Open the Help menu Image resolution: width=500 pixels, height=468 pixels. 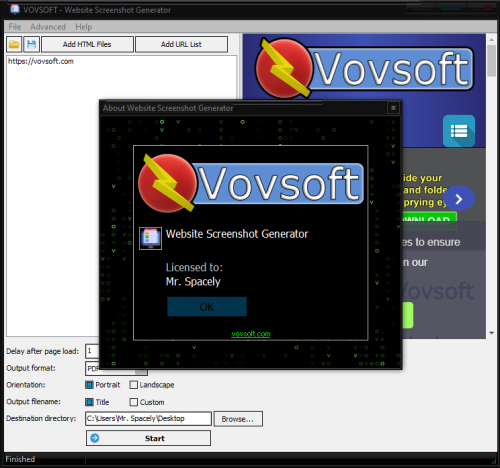point(84,27)
